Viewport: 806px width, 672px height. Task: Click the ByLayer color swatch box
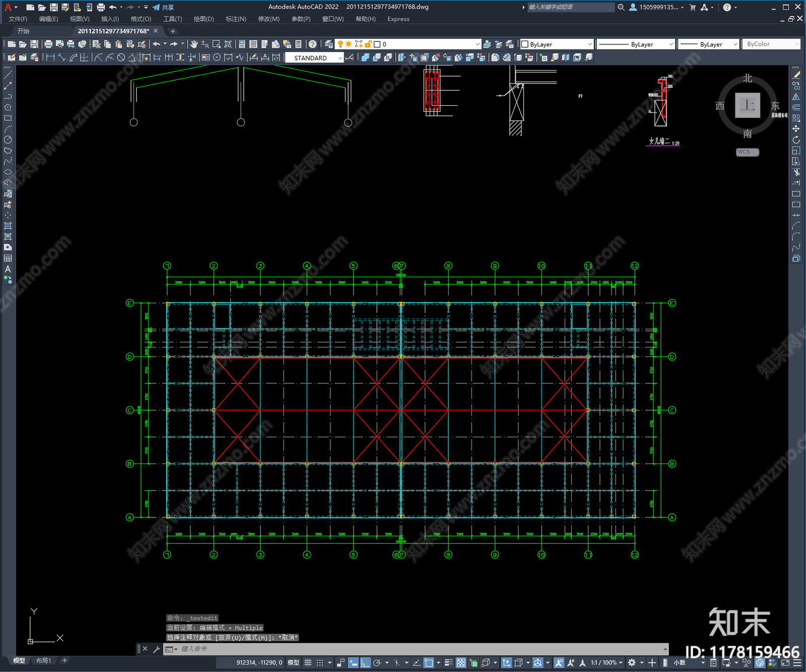[x=525, y=44]
